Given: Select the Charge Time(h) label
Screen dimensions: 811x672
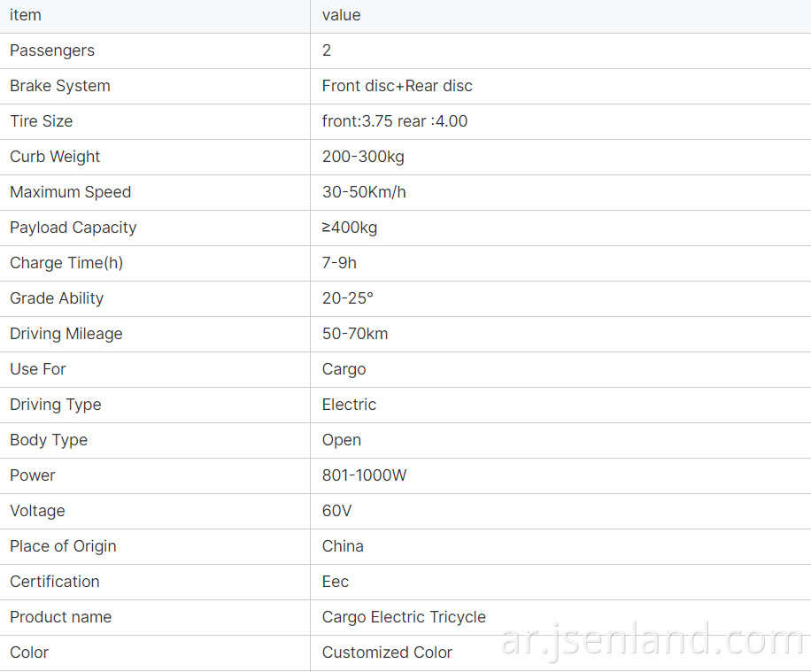Looking at the screenshot, I should pyautogui.click(x=66, y=263).
